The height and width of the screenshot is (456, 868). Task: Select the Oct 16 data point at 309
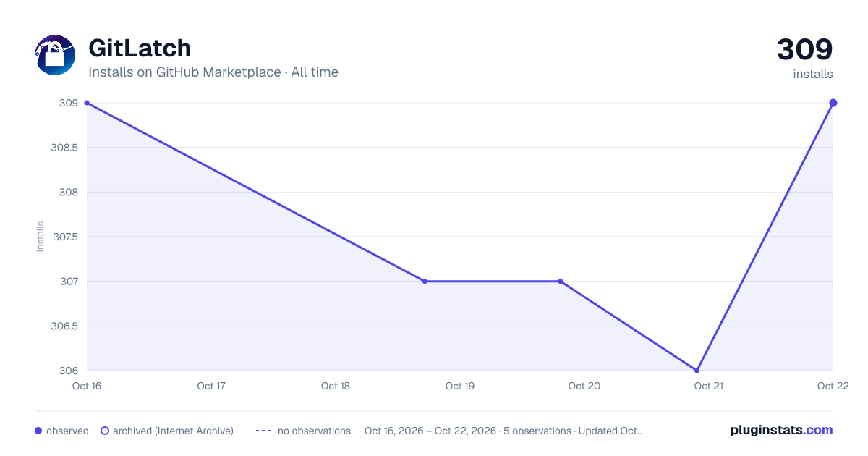(x=87, y=103)
